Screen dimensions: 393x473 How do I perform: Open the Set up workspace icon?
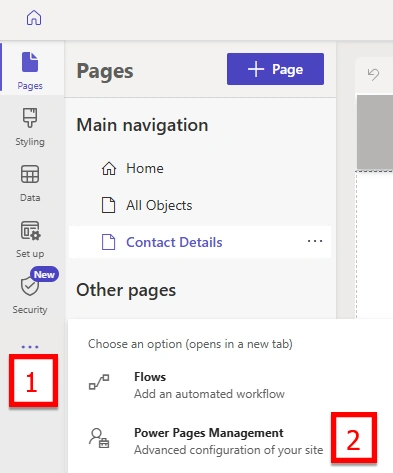click(30, 230)
